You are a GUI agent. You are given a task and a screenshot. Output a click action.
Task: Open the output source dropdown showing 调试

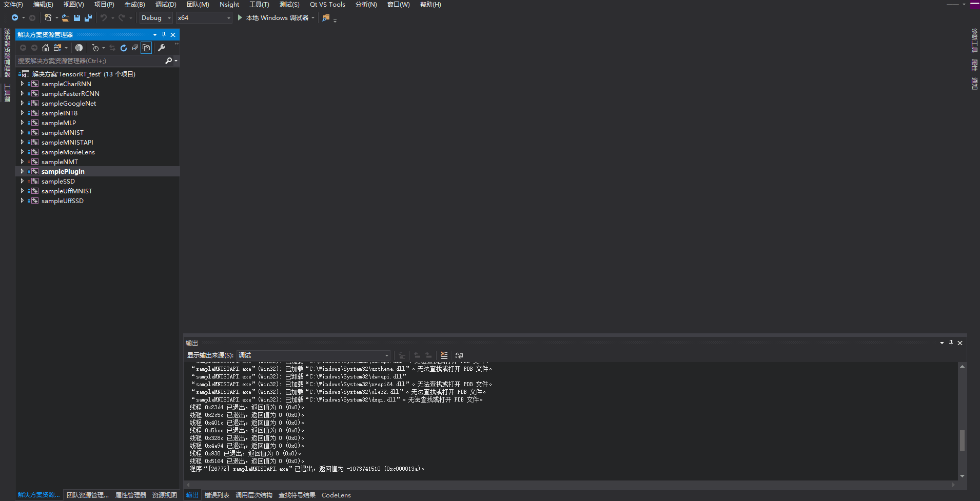tap(313, 355)
